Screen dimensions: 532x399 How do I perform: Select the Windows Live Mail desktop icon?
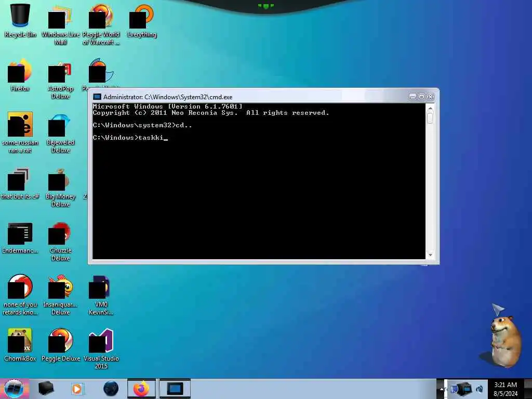[x=60, y=24]
